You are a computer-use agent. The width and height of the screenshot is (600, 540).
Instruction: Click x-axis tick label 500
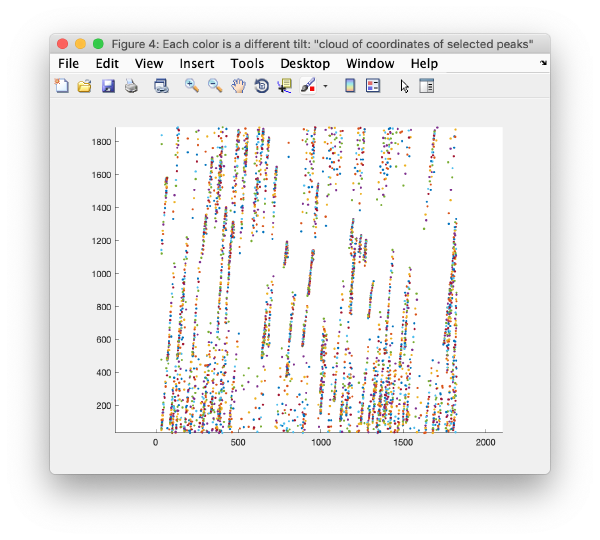238,442
